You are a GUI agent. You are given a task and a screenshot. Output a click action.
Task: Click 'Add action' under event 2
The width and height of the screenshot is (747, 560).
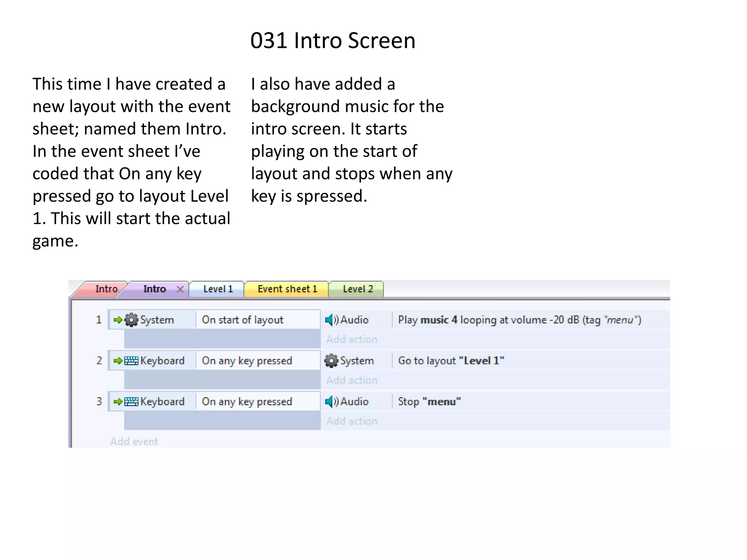point(352,380)
